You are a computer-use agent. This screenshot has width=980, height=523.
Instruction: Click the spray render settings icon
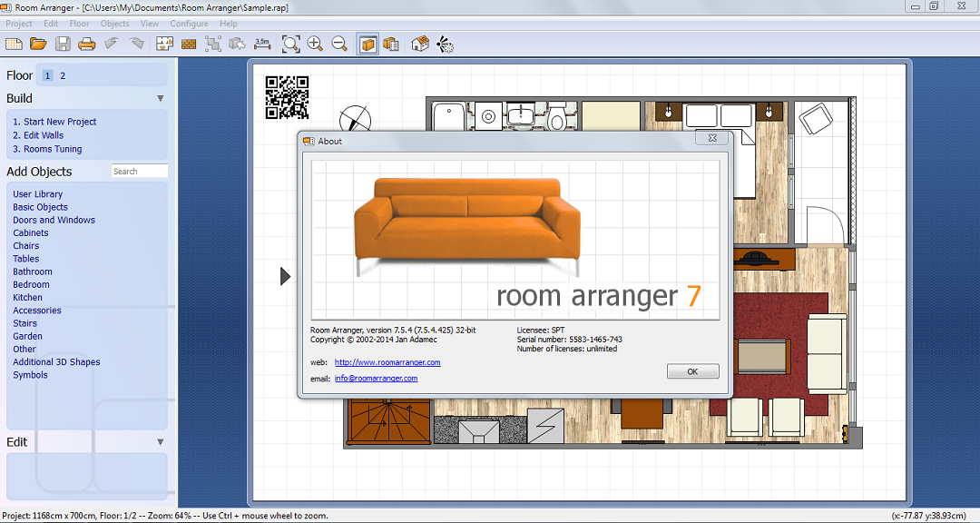click(445, 44)
